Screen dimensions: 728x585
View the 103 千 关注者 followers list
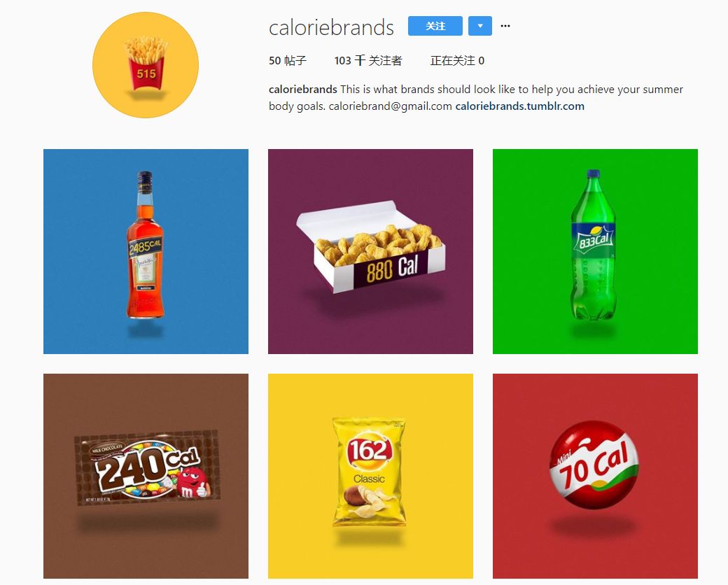tap(367, 61)
